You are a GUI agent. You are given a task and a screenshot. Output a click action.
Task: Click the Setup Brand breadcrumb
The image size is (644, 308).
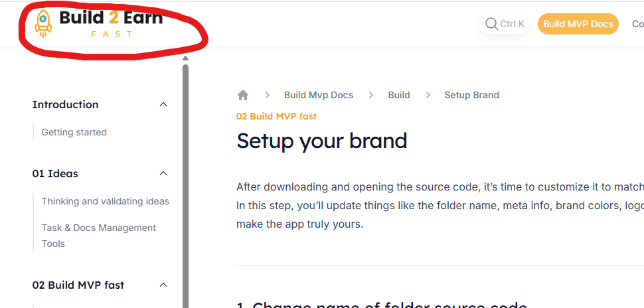tap(471, 95)
